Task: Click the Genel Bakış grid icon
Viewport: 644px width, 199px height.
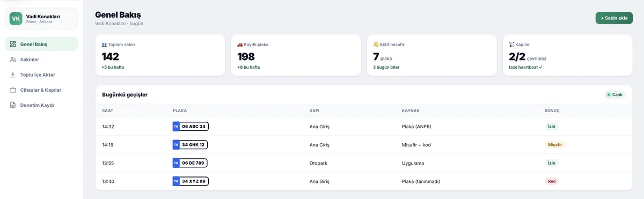Action: pyautogui.click(x=13, y=44)
